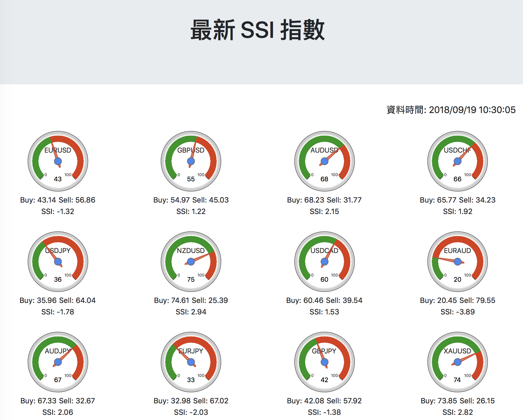Select the EURAUD gauge dial
Image resolution: width=523 pixels, height=420 pixels.
pos(458,262)
